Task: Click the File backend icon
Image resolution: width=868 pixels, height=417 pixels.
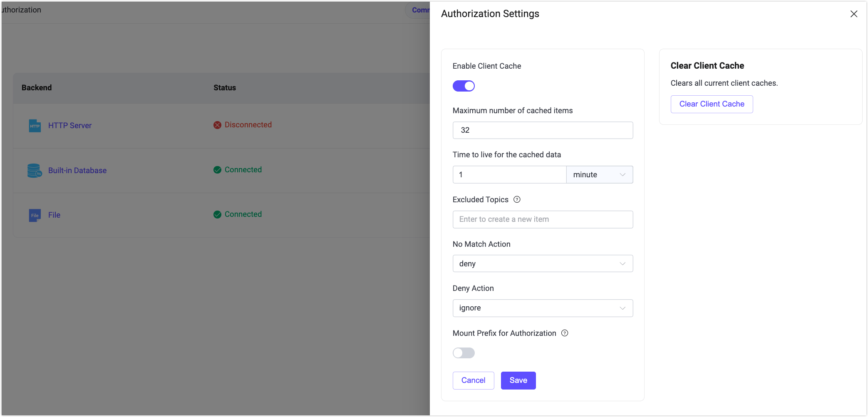Action: [x=35, y=215]
